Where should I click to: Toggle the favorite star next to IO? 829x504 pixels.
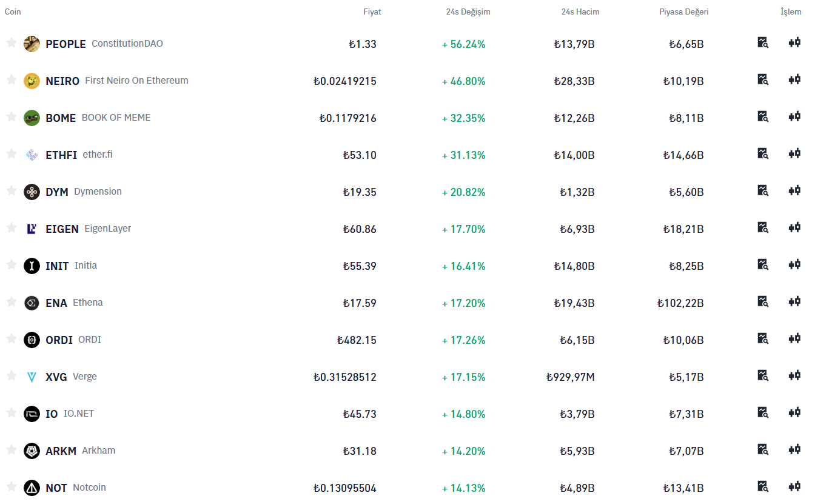(11, 412)
